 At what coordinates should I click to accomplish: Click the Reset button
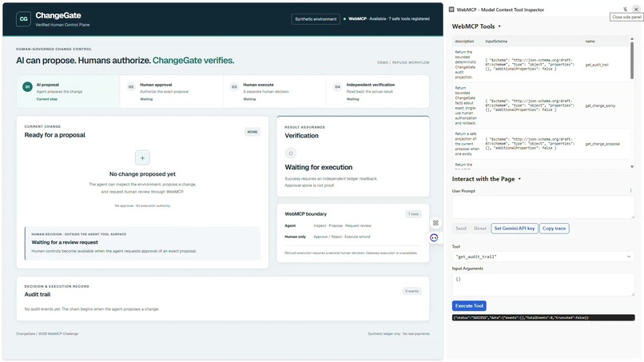(479, 229)
